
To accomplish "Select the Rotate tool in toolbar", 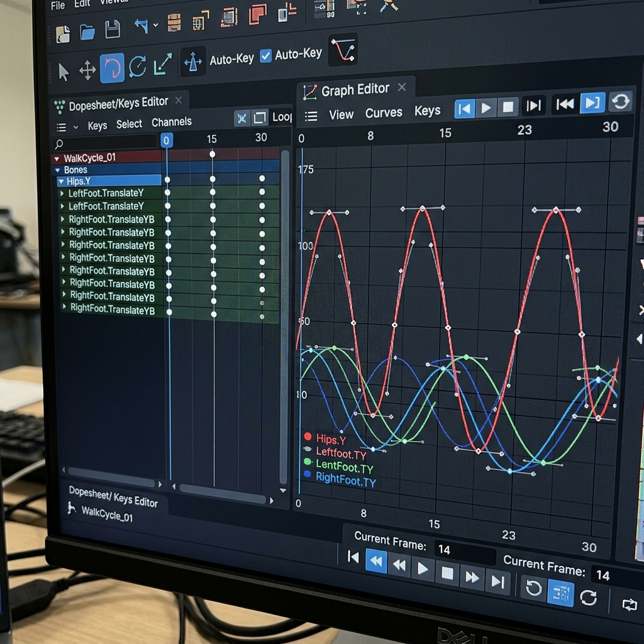I will 112,68.
